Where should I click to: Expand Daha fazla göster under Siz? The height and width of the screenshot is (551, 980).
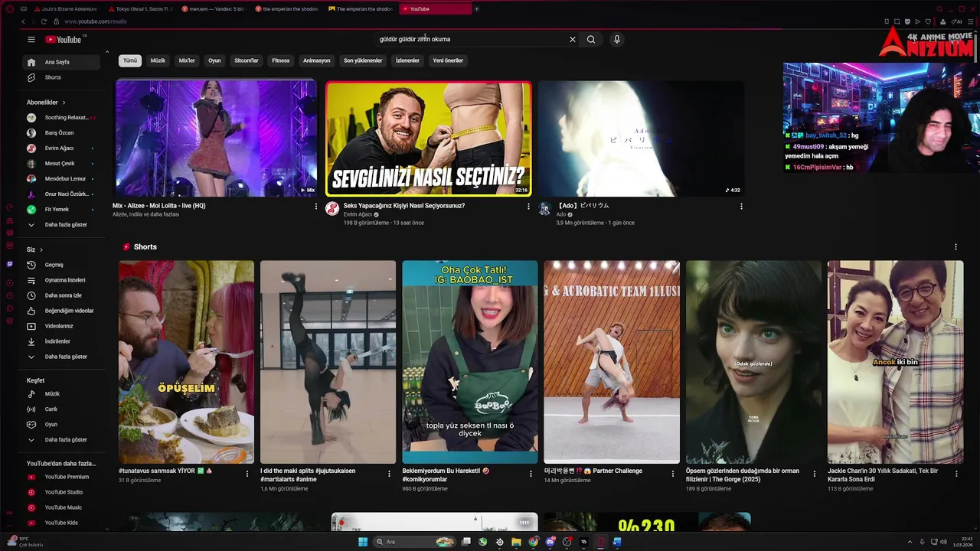62,357
